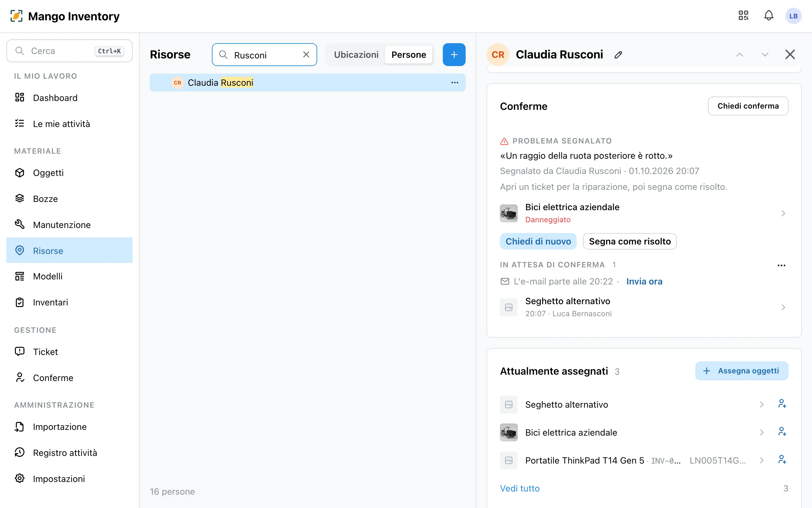Open Ticket section
This screenshot has height=508, width=812.
[x=69, y=352]
